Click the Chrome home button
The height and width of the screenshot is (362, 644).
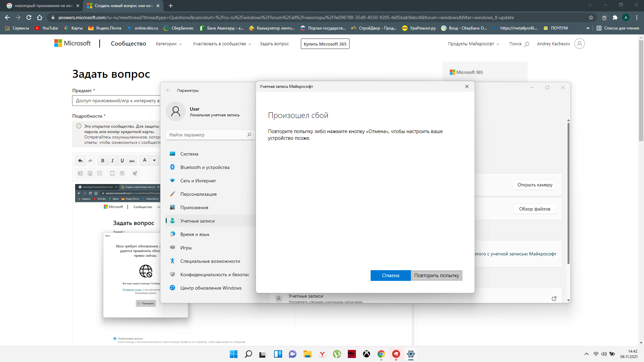[40, 17]
